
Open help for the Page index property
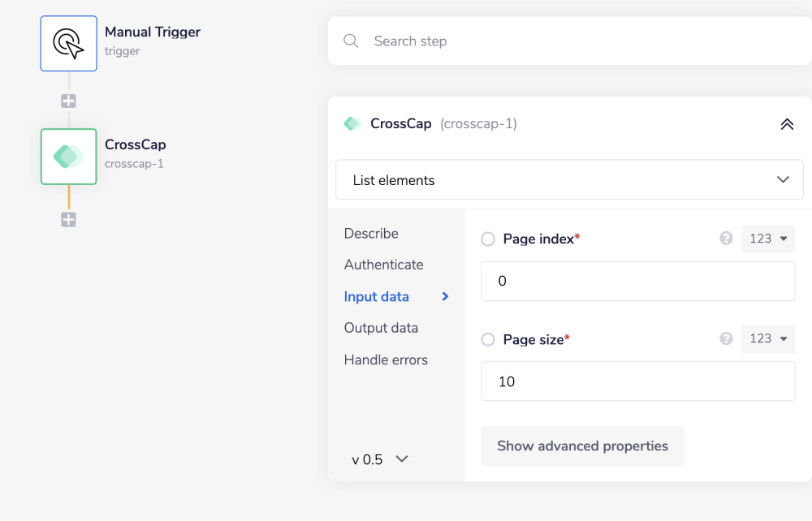(x=725, y=239)
